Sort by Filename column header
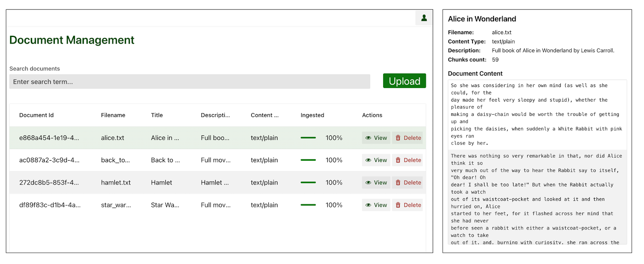Screen dimensions: 644x264 [113, 115]
